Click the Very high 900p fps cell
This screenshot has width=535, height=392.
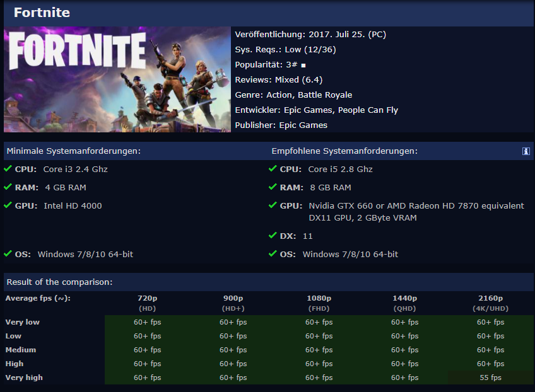click(x=233, y=378)
